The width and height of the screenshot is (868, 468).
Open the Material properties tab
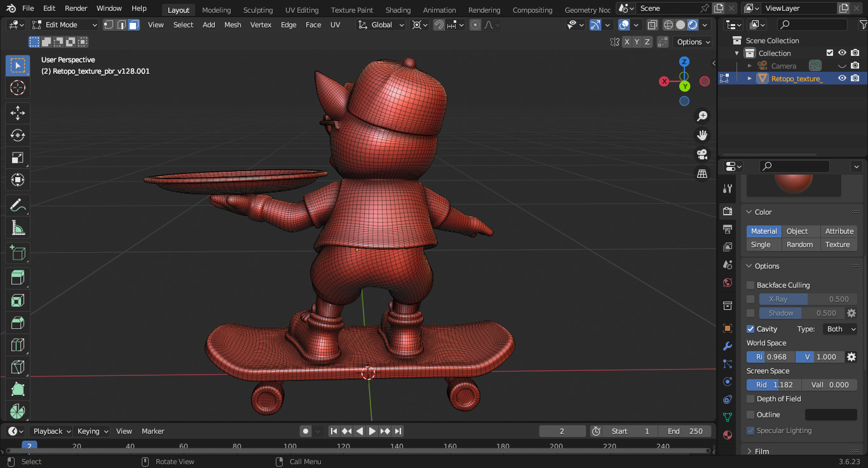click(x=728, y=435)
